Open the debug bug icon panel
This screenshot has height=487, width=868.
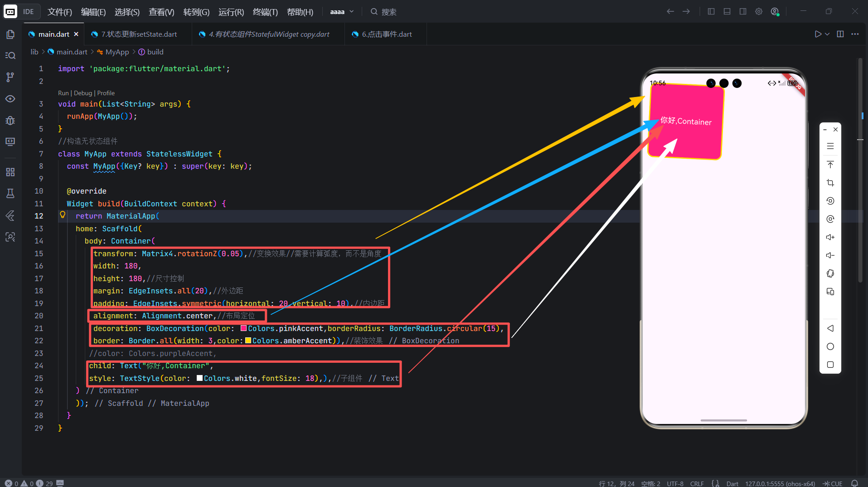(x=10, y=120)
